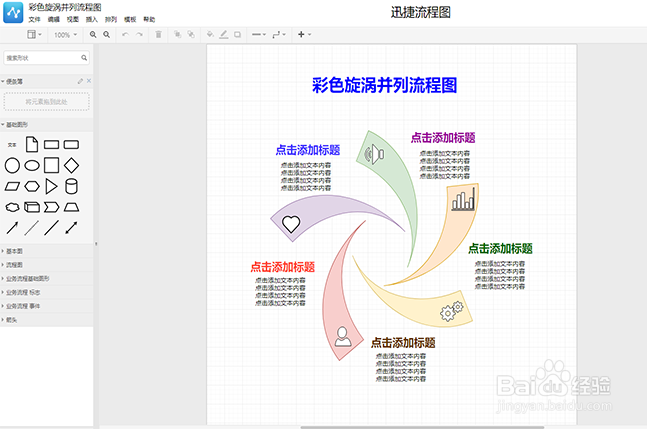The width and height of the screenshot is (647, 429).
Task: Expand the 业务流程 标志 section
Action: 47,292
